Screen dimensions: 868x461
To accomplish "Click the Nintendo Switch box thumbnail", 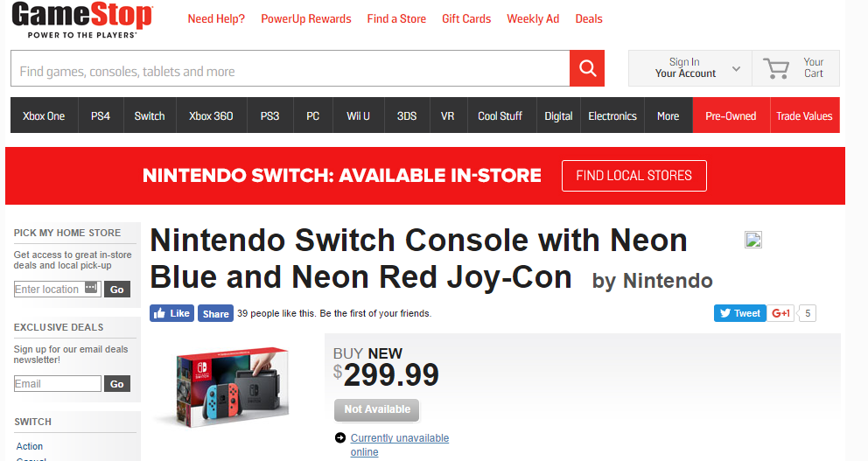I will [x=232, y=385].
